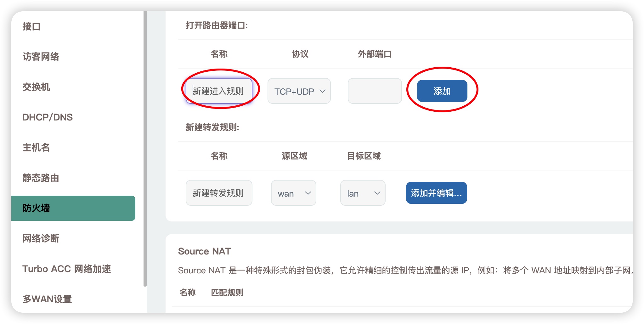Click the 新建进入规则 name field
The image size is (644, 324).
pyautogui.click(x=220, y=90)
